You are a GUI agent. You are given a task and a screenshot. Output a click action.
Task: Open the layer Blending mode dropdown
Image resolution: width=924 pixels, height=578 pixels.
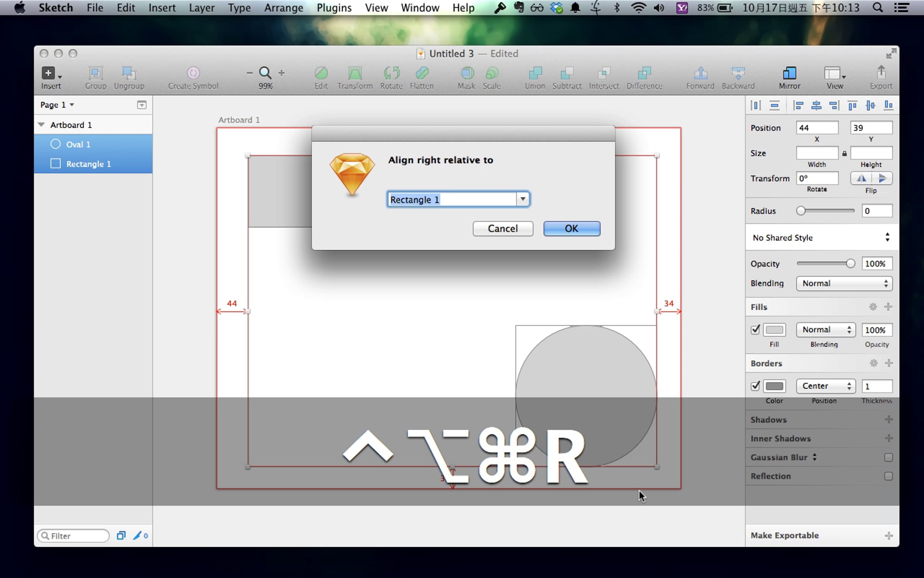[x=844, y=284]
